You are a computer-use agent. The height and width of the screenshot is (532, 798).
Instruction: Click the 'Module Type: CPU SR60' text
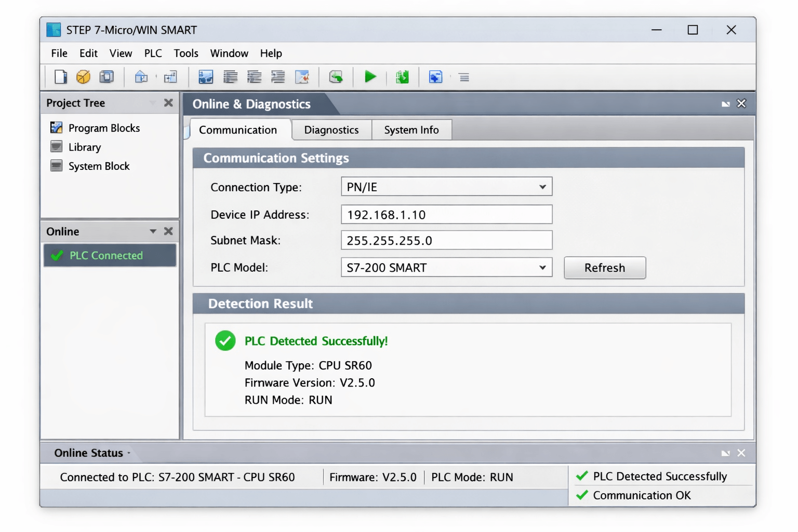click(x=308, y=365)
